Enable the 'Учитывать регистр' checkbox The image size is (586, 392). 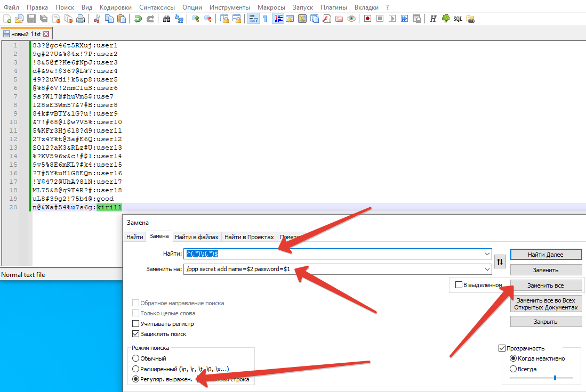click(135, 324)
